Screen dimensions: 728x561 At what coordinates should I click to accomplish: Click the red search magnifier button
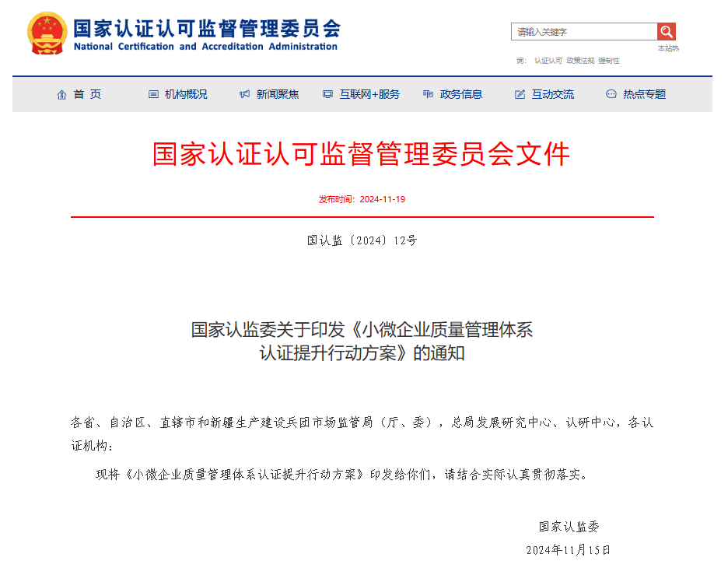pyautogui.click(x=667, y=32)
